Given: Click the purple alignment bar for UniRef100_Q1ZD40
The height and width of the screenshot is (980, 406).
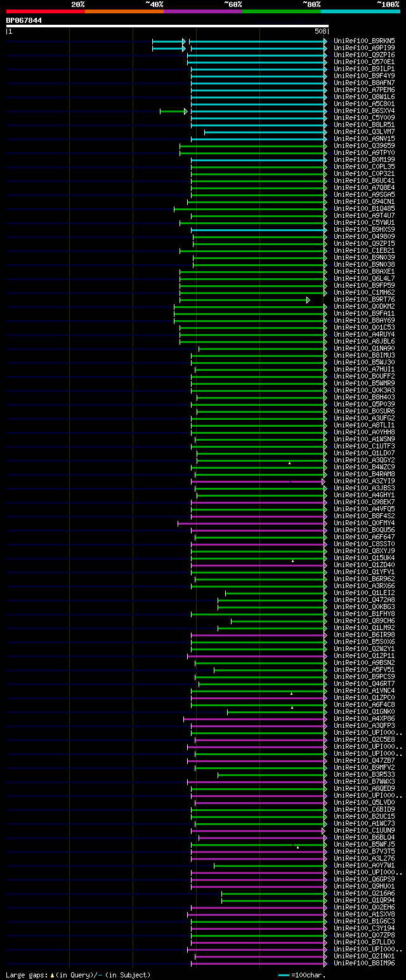Looking at the screenshot, I should [259, 565].
